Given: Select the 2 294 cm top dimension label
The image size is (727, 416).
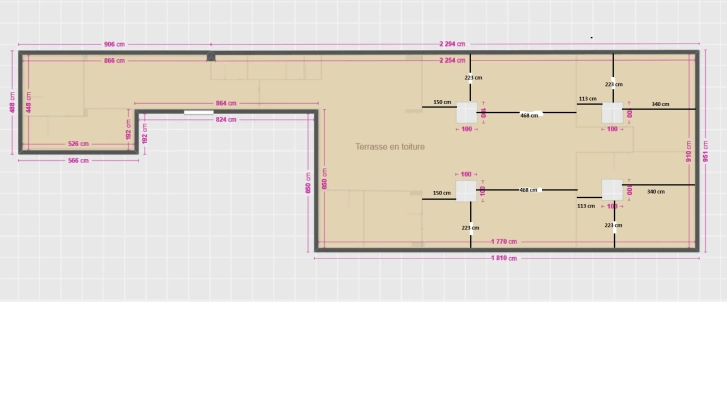Looking at the screenshot, I should tap(453, 44).
